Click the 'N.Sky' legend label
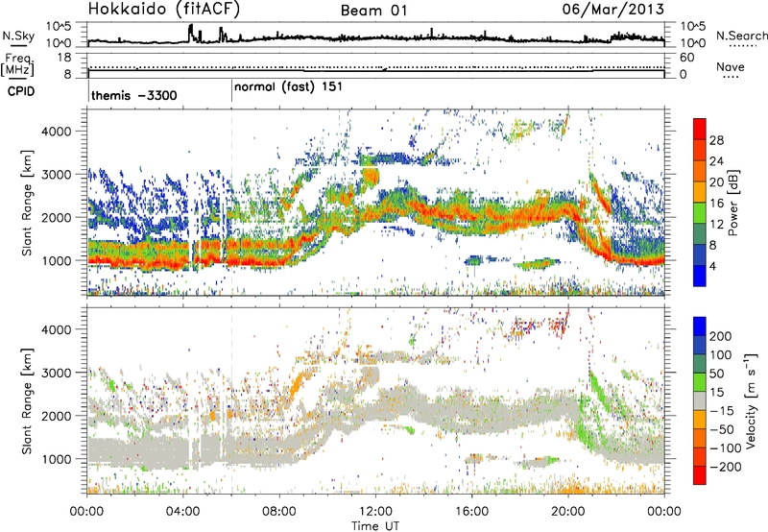This screenshot has width=768, height=532. [18, 36]
